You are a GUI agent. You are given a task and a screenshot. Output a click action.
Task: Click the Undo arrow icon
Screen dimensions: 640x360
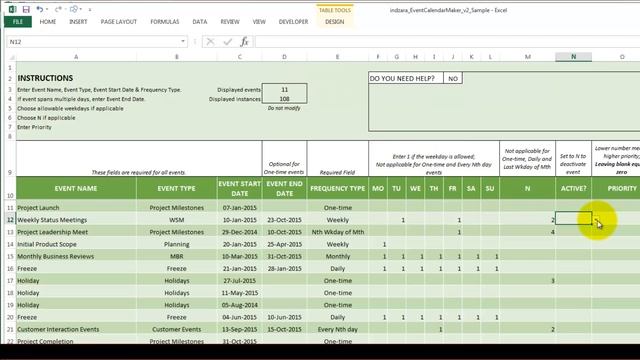(x=39, y=9)
